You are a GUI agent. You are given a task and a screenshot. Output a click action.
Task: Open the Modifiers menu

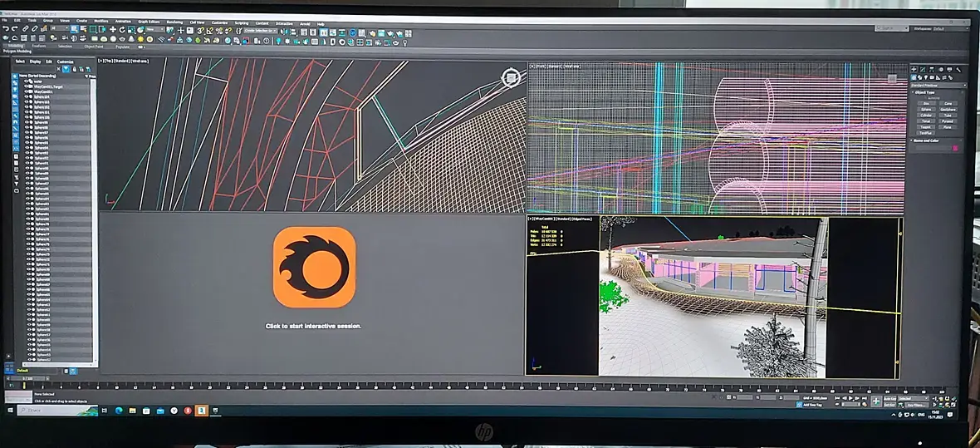101,22
